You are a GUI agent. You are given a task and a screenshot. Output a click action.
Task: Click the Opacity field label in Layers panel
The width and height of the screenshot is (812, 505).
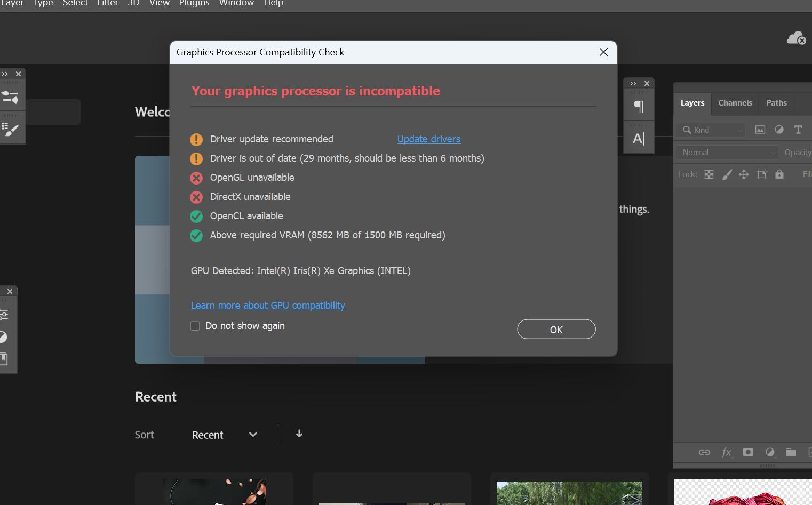tap(798, 153)
